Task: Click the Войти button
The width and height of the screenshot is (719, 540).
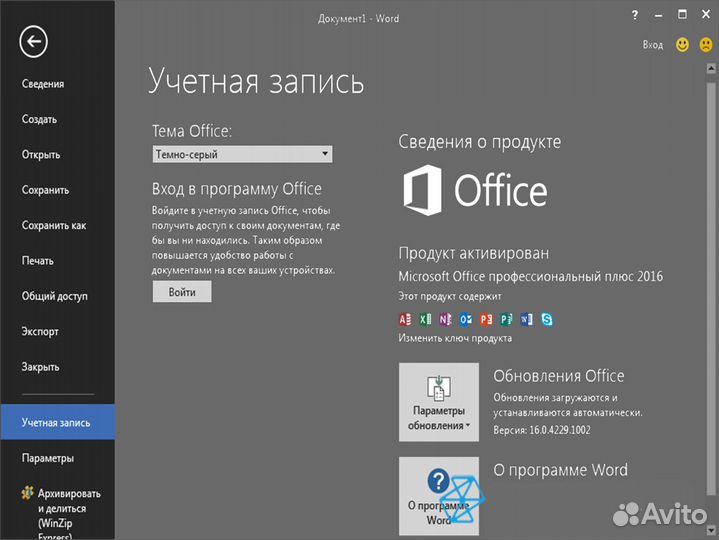Action: click(182, 292)
